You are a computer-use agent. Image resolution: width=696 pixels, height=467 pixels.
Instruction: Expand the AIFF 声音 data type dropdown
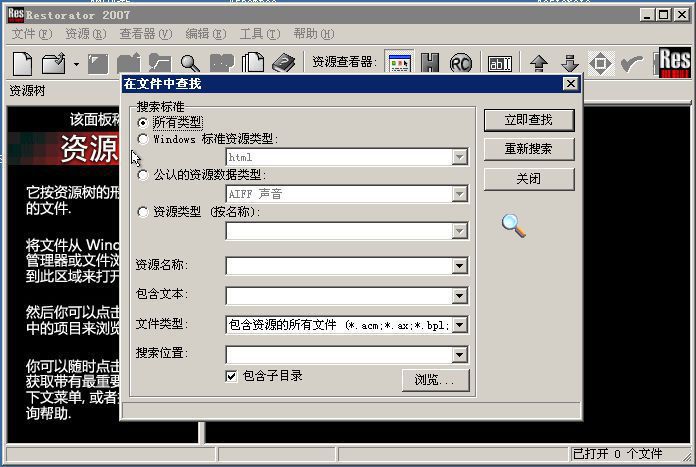click(460, 194)
